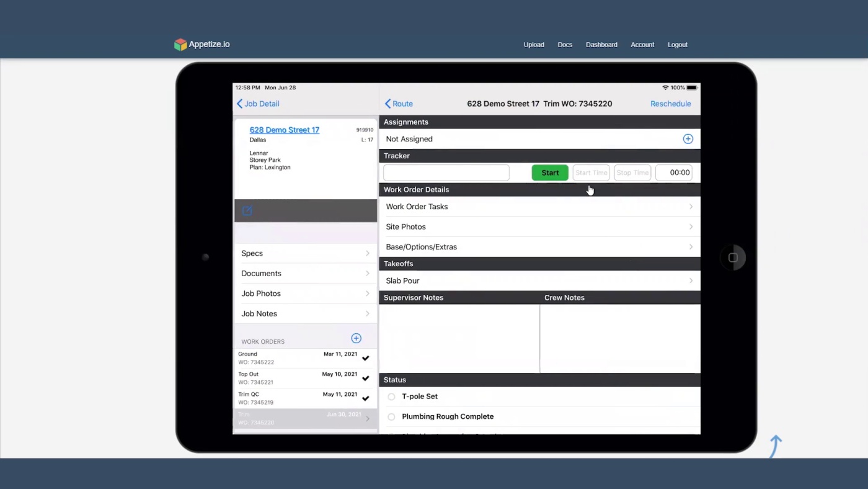Open Job Notes

click(305, 313)
